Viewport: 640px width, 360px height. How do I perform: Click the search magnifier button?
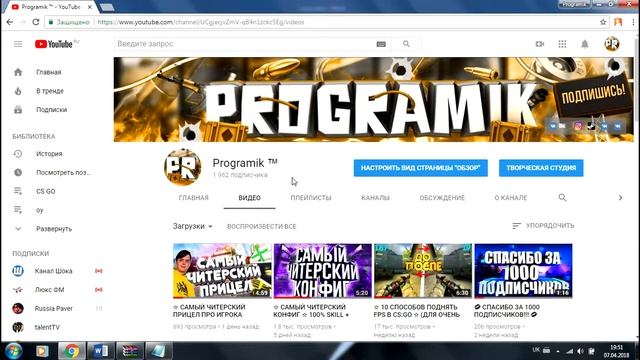(x=406, y=44)
